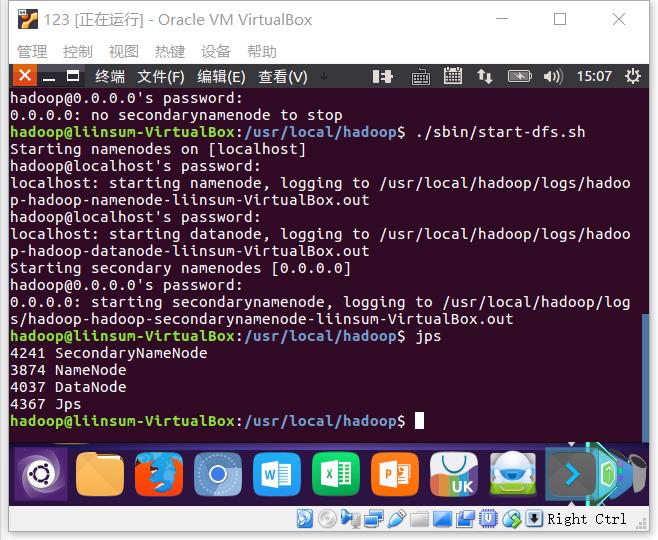This screenshot has width=658, height=540.
Task: Open the 视图 menu
Action: coord(124,52)
